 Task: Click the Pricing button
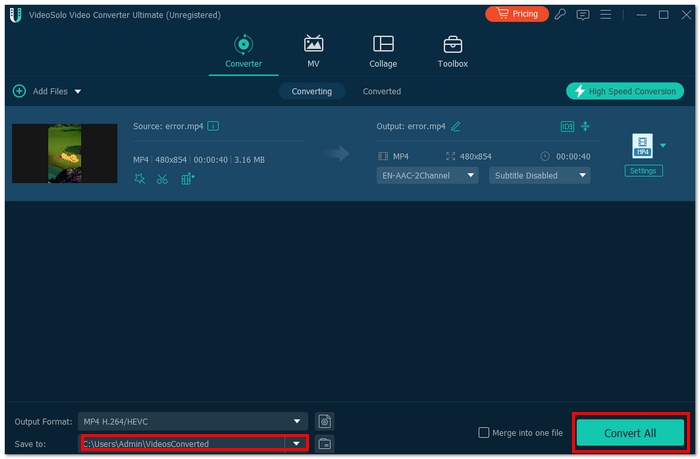pos(517,14)
